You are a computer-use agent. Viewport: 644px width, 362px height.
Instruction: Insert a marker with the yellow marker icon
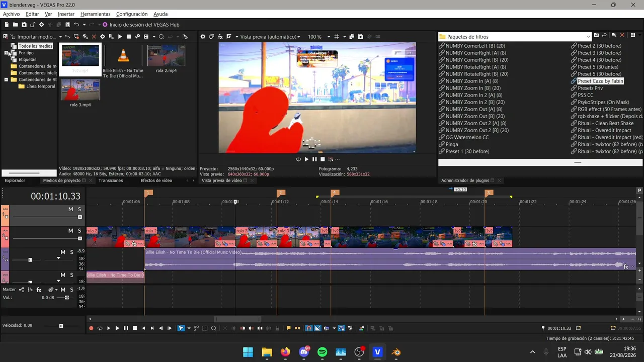click(x=288, y=328)
